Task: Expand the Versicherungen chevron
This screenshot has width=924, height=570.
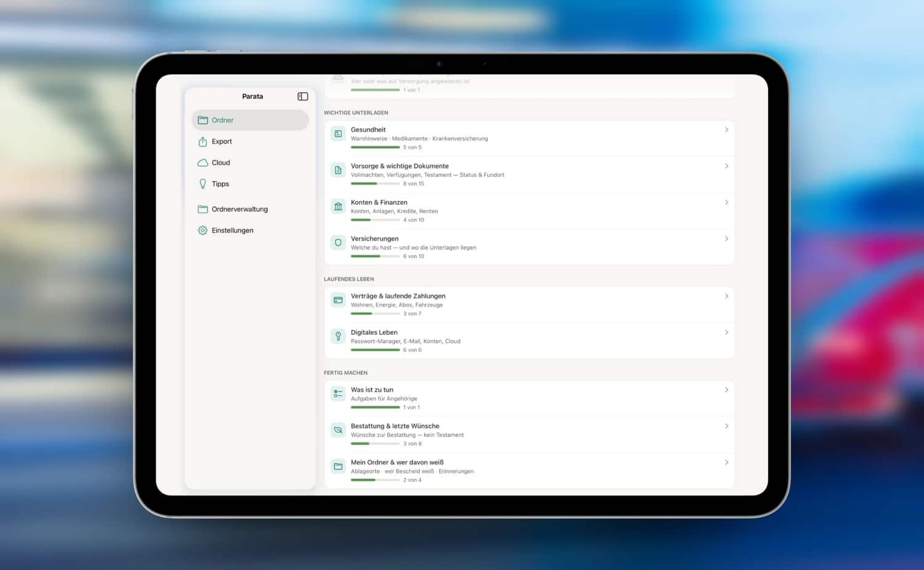Action: (x=727, y=239)
